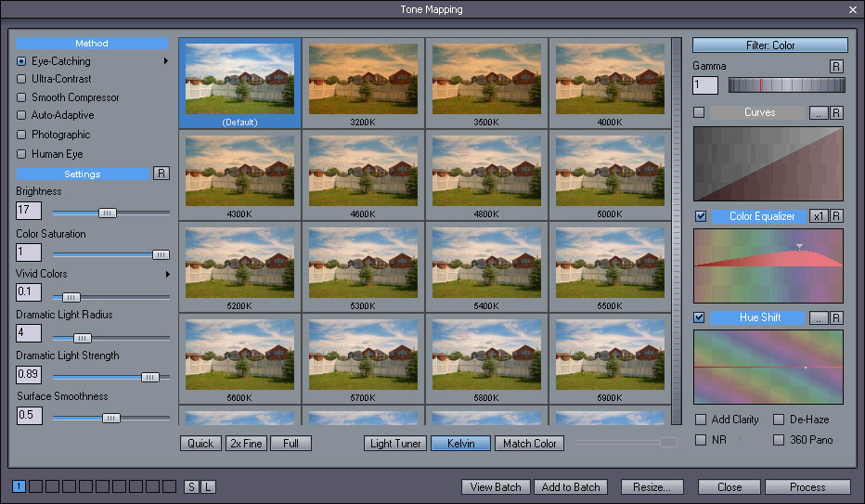
Task: Click the Hue Shift graph
Action: (x=768, y=368)
